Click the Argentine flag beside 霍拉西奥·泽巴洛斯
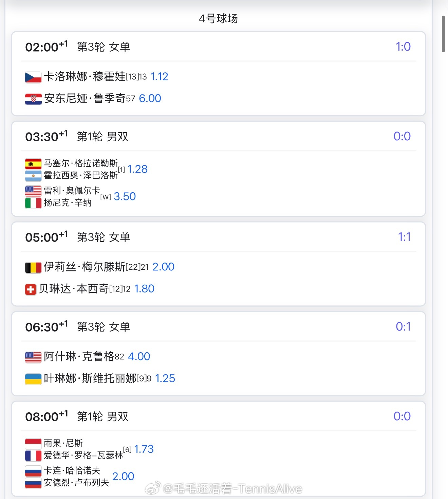 click(x=33, y=176)
